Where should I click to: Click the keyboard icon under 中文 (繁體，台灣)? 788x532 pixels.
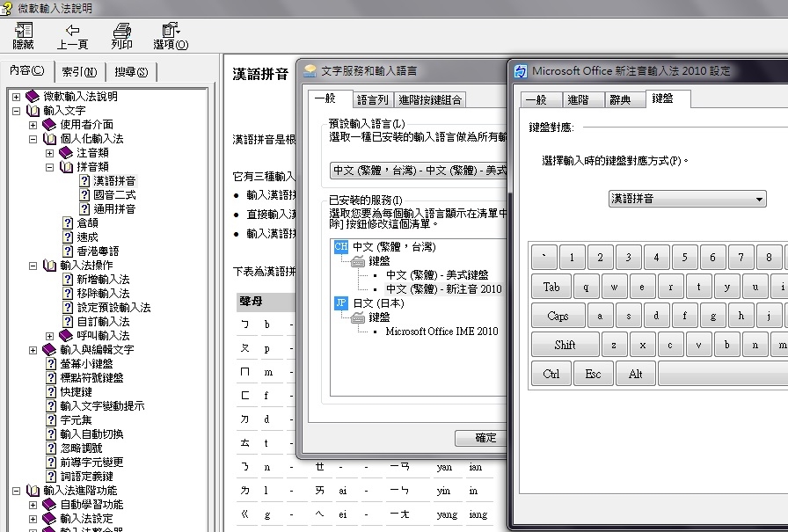pyautogui.click(x=358, y=261)
